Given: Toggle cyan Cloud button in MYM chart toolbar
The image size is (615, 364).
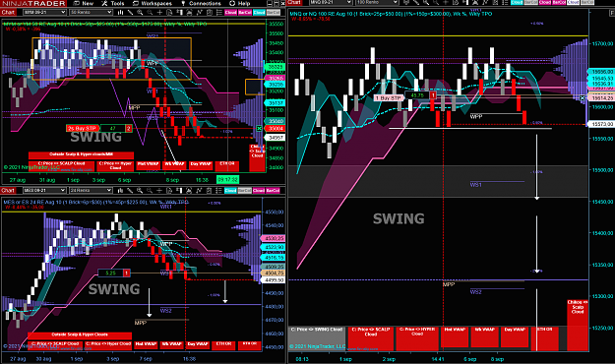Looking at the screenshot, I should tap(259, 13).
